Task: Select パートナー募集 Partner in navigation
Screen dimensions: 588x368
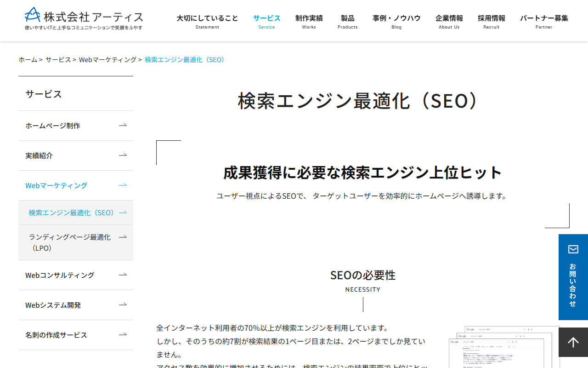Action: 543,21
